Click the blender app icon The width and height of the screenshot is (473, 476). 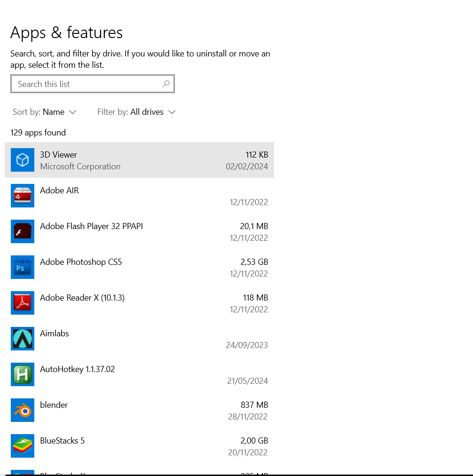tap(23, 411)
